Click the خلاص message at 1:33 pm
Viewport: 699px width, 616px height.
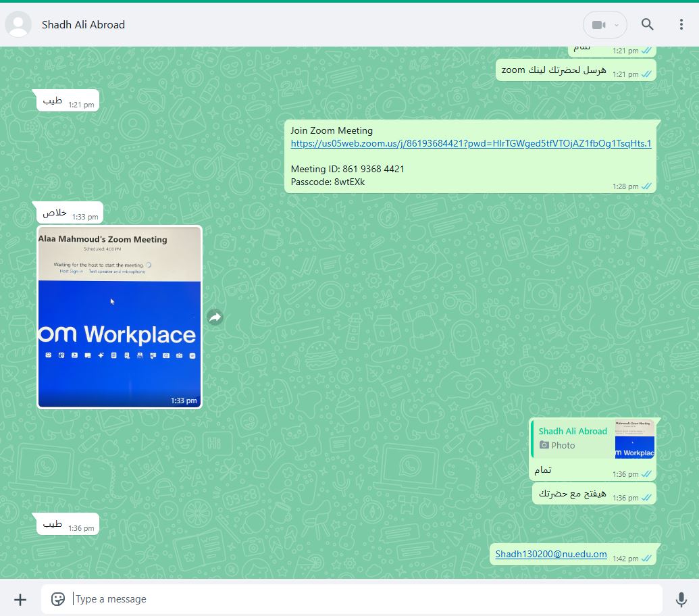[70, 213]
